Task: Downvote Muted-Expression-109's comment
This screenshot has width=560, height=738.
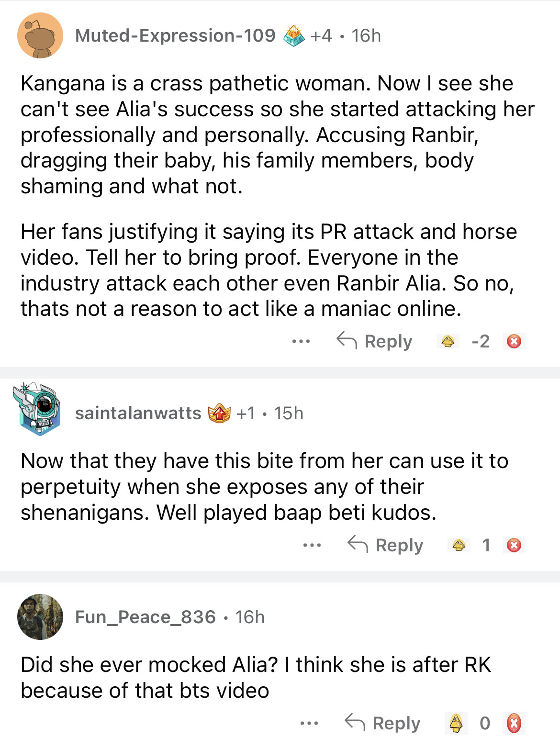Action: point(514,341)
